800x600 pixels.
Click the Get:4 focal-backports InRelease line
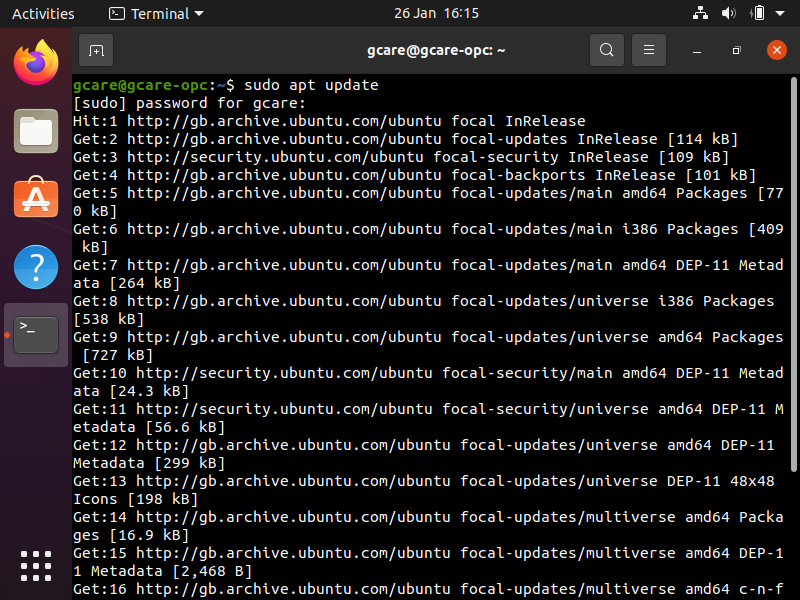point(414,175)
